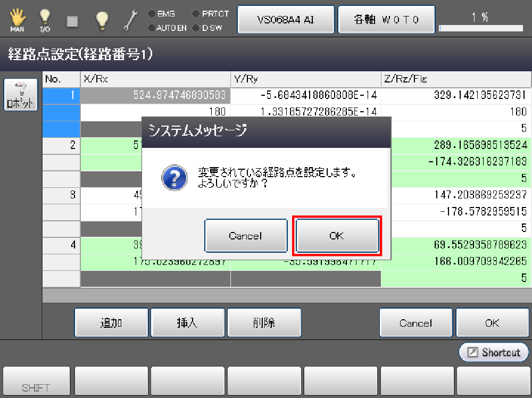Click the lightbulb icon beside the wrench
The image size is (532, 398).
[x=102, y=20]
